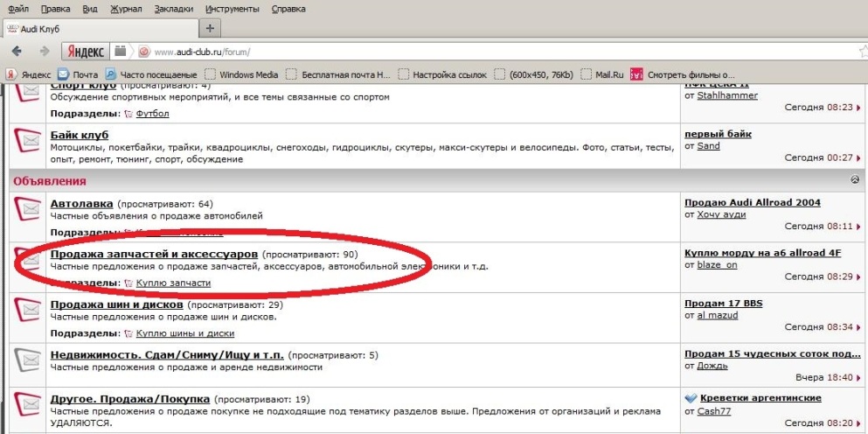The width and height of the screenshot is (868, 434).
Task: Open the Закладки menu
Action: 175,9
